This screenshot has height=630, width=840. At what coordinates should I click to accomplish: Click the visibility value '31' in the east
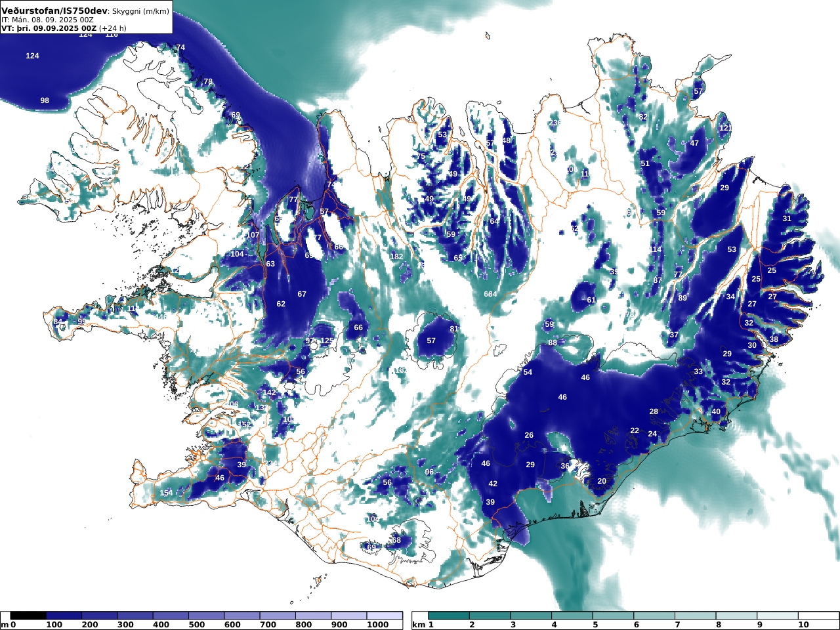787,219
